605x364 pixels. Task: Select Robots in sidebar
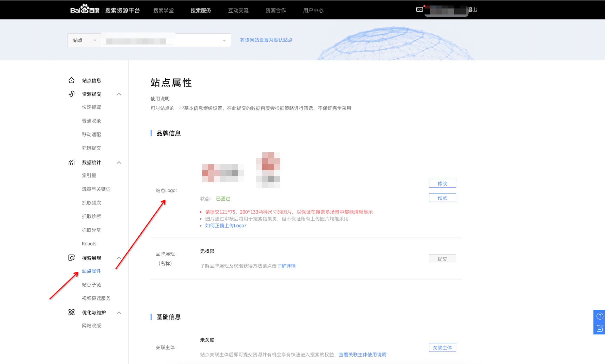(x=89, y=243)
